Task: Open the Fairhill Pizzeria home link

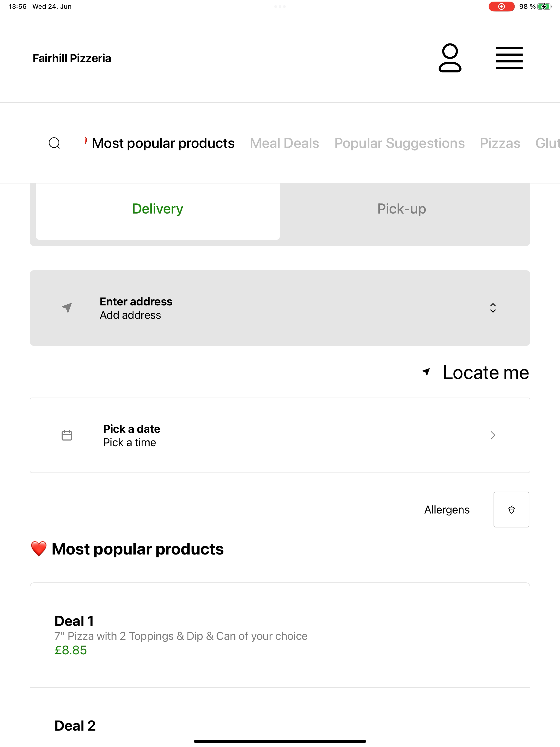Action: tap(72, 58)
